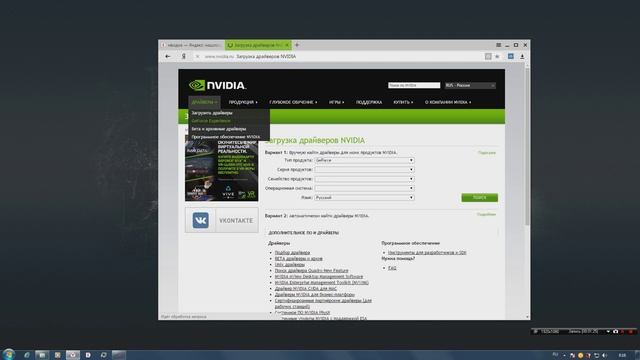Open the RUS - Россия region selector
The width and height of the screenshot is (640, 360).
pos(470,85)
